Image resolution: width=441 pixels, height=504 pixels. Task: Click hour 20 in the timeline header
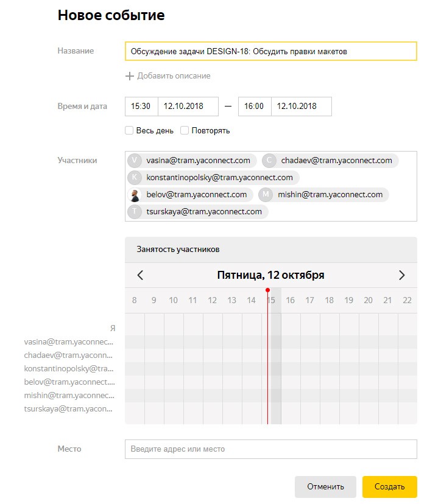368,300
